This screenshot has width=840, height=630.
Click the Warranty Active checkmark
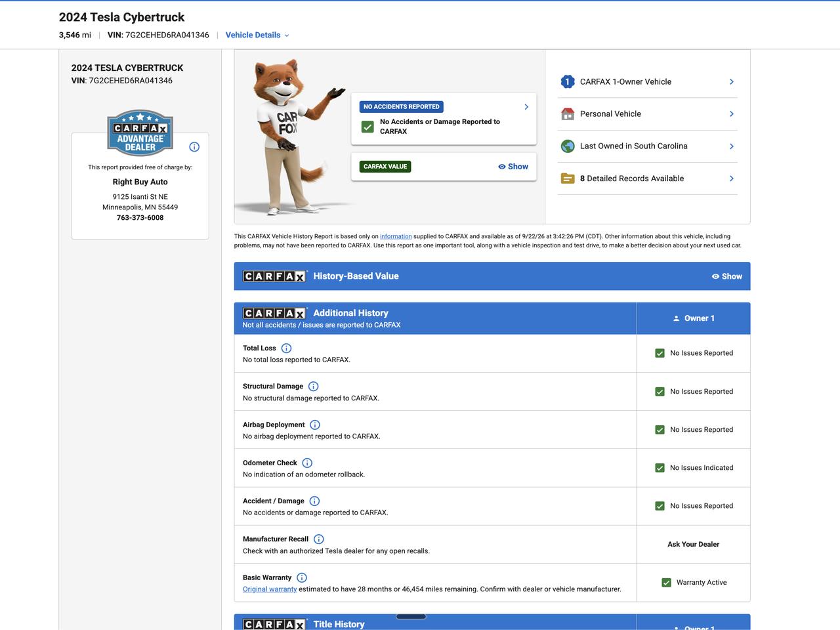[667, 583]
